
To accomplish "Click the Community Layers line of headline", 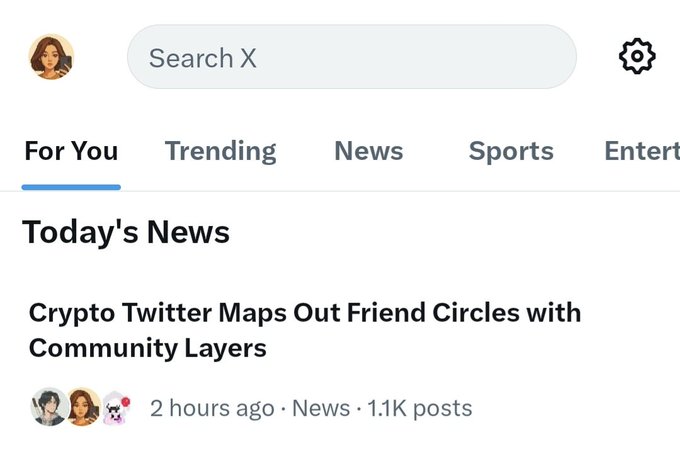I will (x=147, y=348).
